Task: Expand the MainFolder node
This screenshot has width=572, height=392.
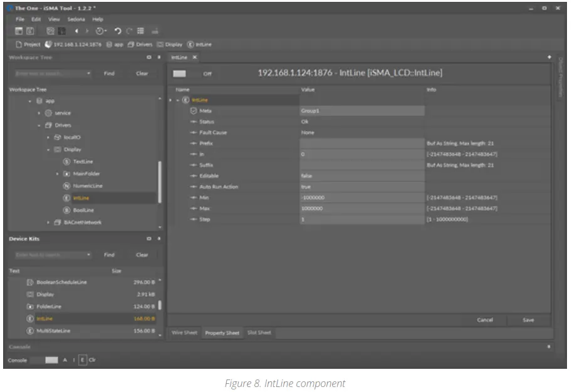Action: (57, 174)
